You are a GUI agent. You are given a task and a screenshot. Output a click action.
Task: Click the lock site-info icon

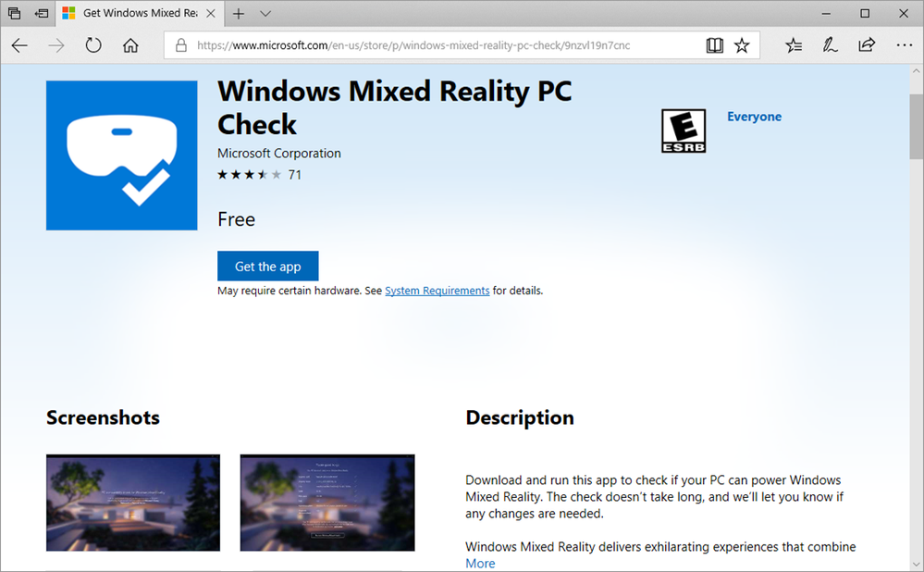pyautogui.click(x=181, y=45)
